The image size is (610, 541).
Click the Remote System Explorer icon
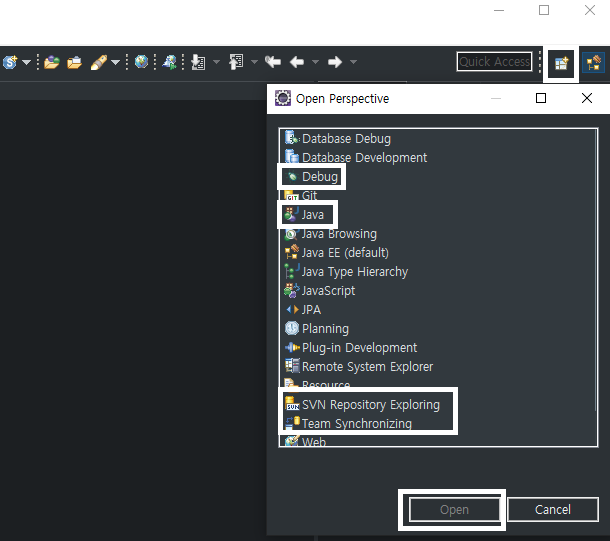(x=292, y=366)
